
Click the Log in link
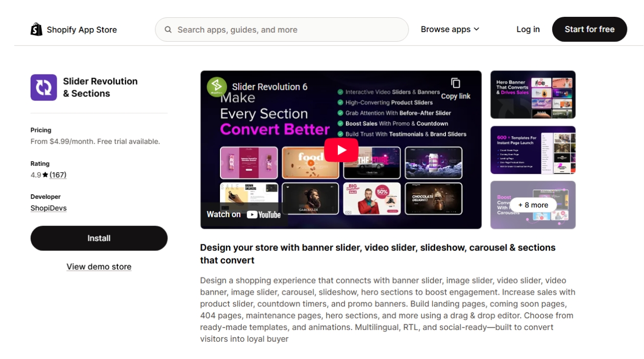(528, 29)
